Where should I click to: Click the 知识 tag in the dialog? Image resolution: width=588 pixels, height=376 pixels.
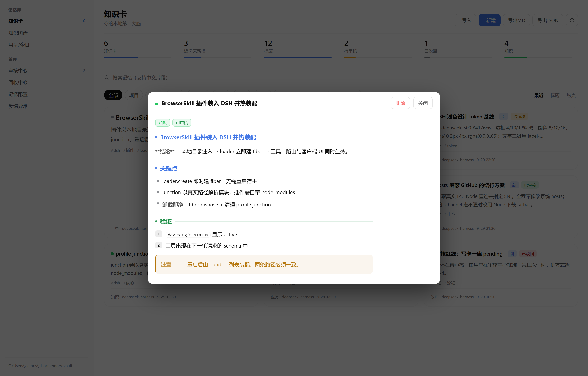coord(162,123)
